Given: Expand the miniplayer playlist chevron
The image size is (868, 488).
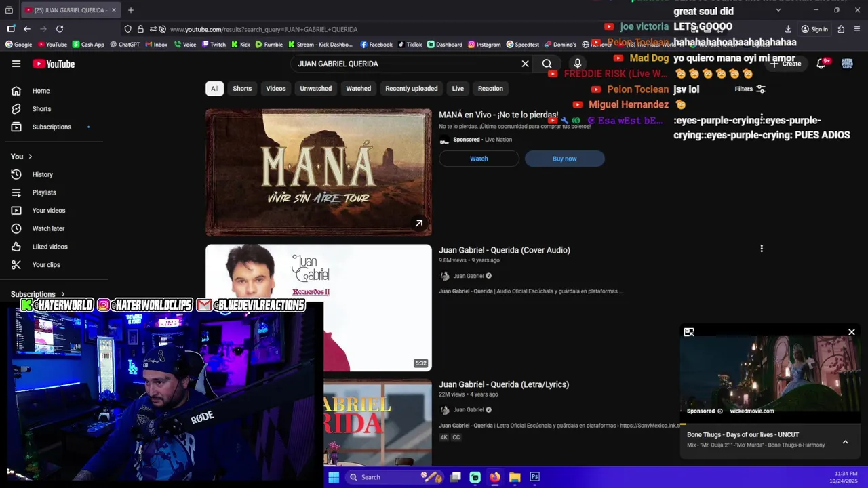Looking at the screenshot, I should [x=845, y=442].
